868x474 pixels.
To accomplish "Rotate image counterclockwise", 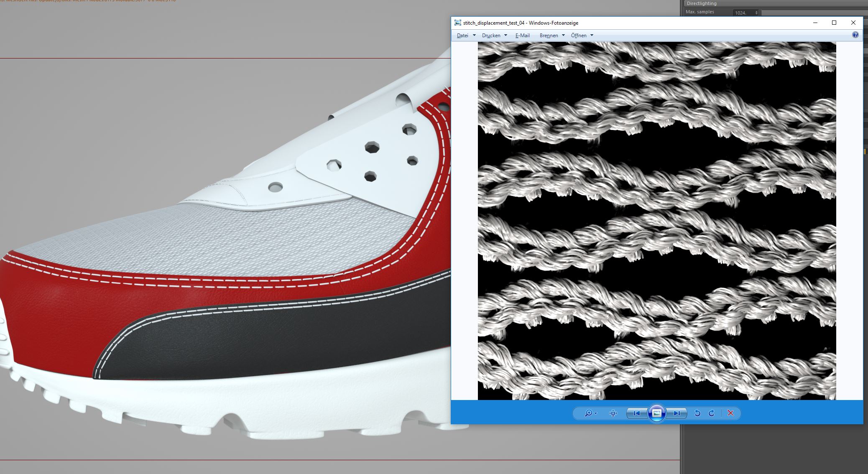I will tap(697, 413).
